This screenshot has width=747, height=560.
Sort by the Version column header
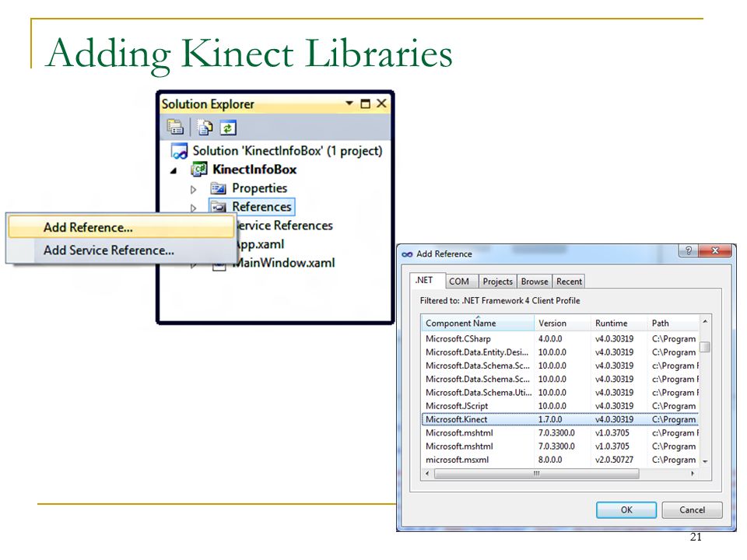563,323
